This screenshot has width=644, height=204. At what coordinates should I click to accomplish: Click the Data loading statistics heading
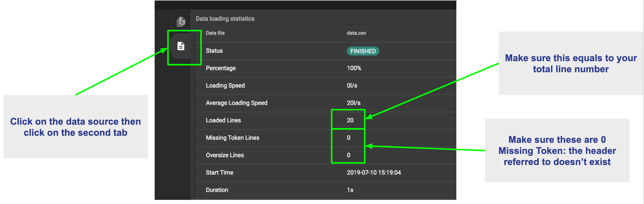[x=225, y=19]
